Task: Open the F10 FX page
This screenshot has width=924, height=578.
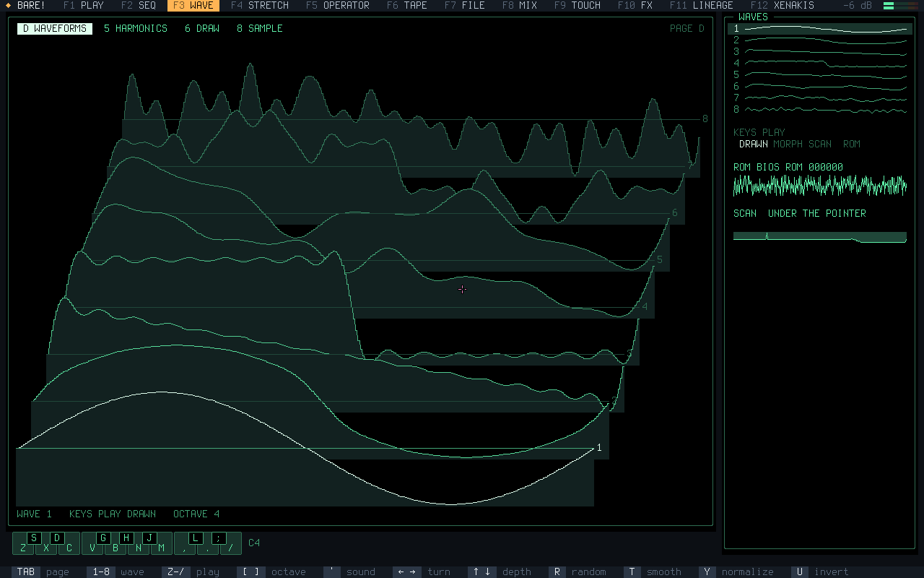Action: tap(635, 5)
